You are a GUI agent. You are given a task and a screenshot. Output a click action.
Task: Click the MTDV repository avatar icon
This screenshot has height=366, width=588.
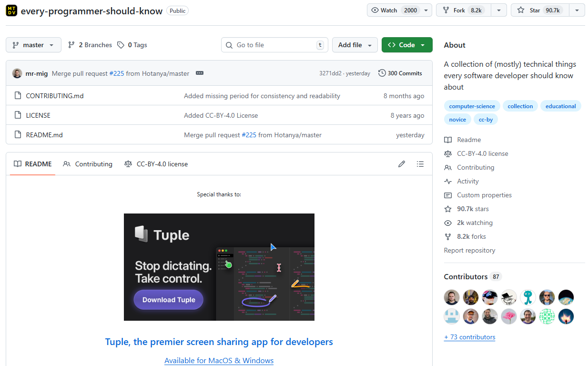click(11, 10)
